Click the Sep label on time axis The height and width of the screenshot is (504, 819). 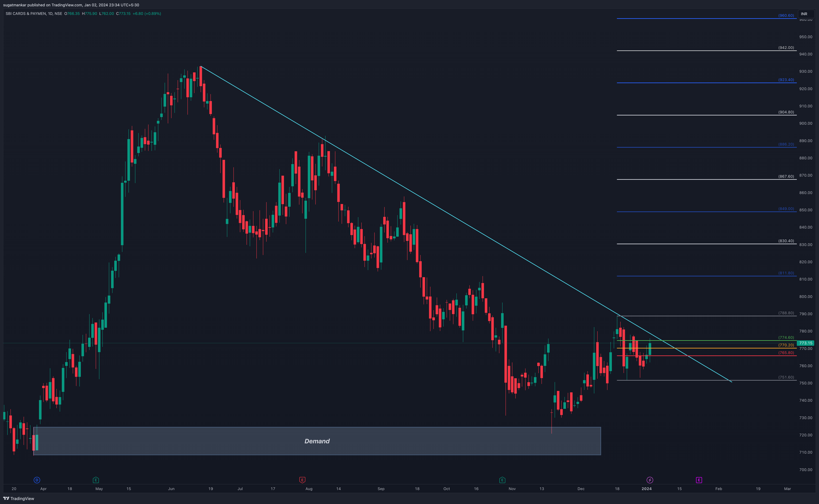click(x=381, y=489)
